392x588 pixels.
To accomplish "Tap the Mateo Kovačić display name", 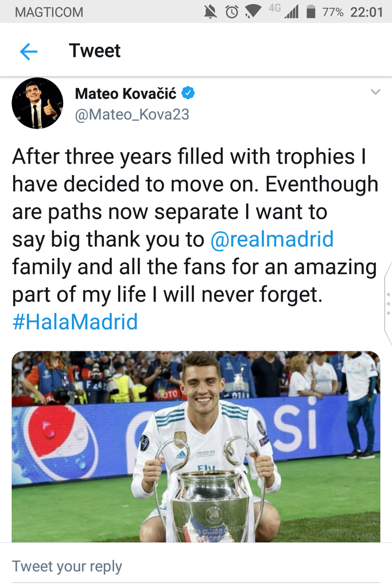I will tap(126, 93).
